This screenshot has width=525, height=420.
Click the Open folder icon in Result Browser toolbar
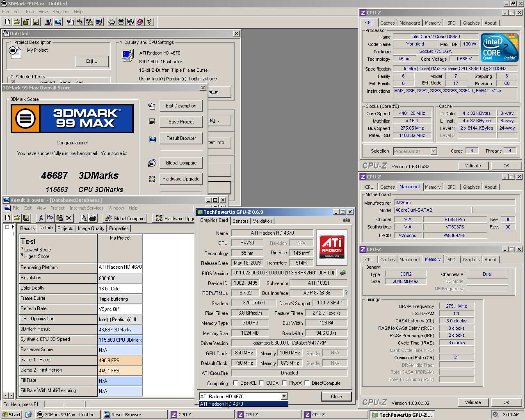pos(17,218)
